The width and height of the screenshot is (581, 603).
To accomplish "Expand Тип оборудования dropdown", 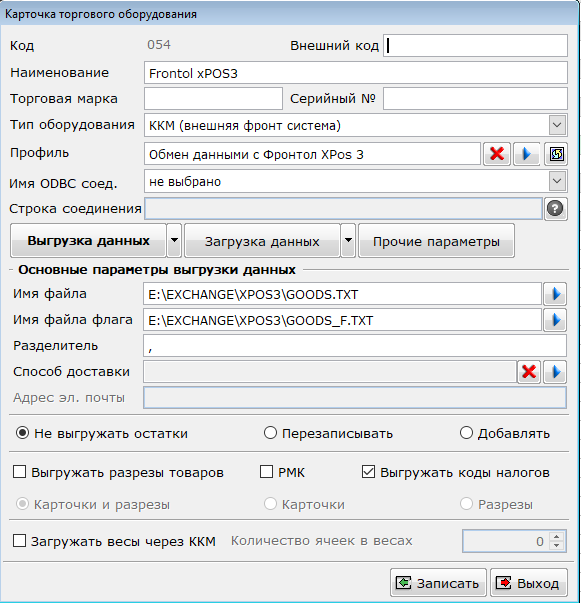I will (557, 125).
